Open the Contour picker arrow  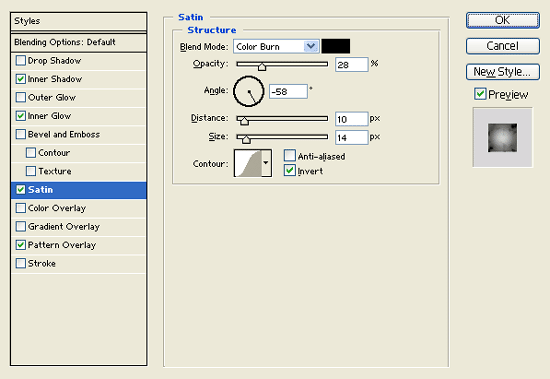(266, 163)
